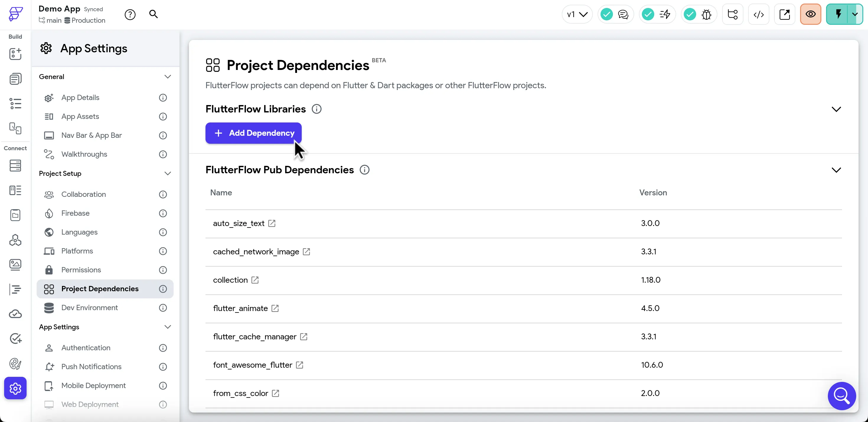Open the help question mark icon
868x422 pixels.
click(130, 14)
